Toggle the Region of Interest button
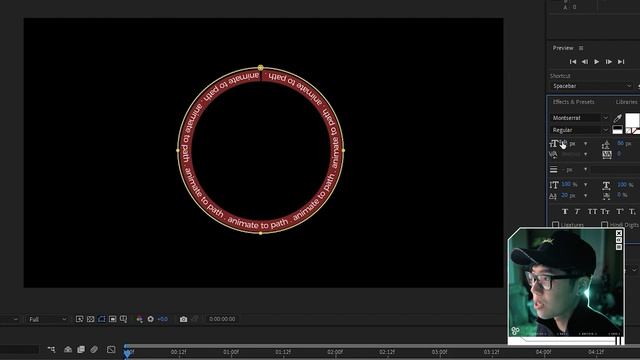Viewport: 640px width, 360px height. coord(113,319)
